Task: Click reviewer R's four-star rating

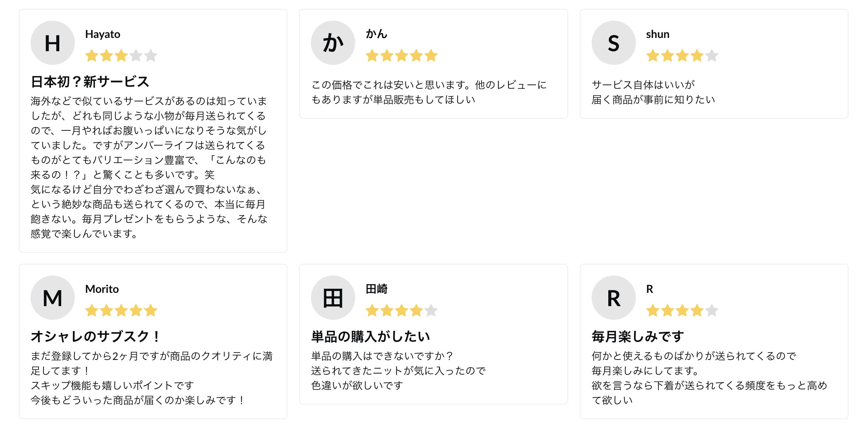Action: [682, 311]
